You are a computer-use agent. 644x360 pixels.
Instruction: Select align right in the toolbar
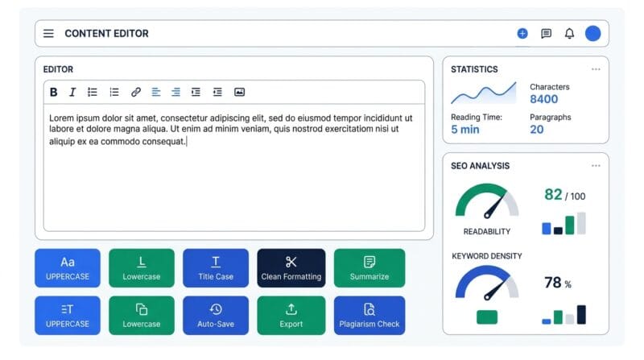tap(175, 92)
